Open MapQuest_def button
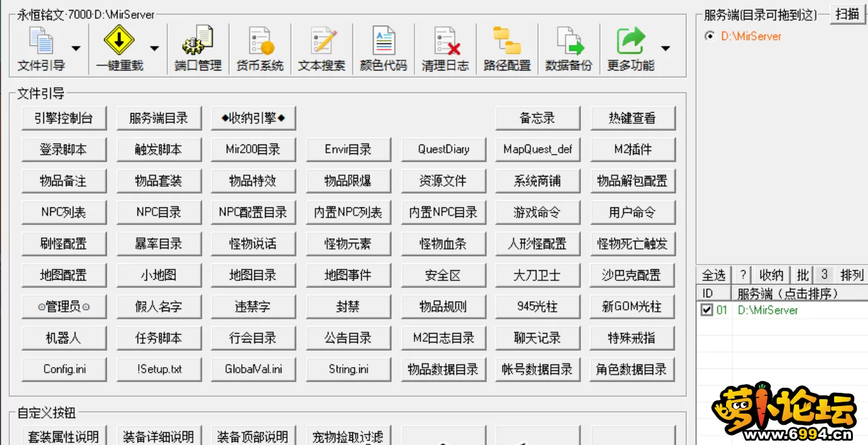Screen dimensions: 868x445 (538, 150)
